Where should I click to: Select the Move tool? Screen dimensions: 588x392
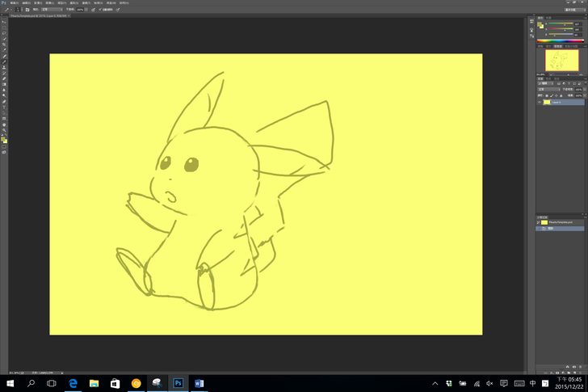pos(4,22)
